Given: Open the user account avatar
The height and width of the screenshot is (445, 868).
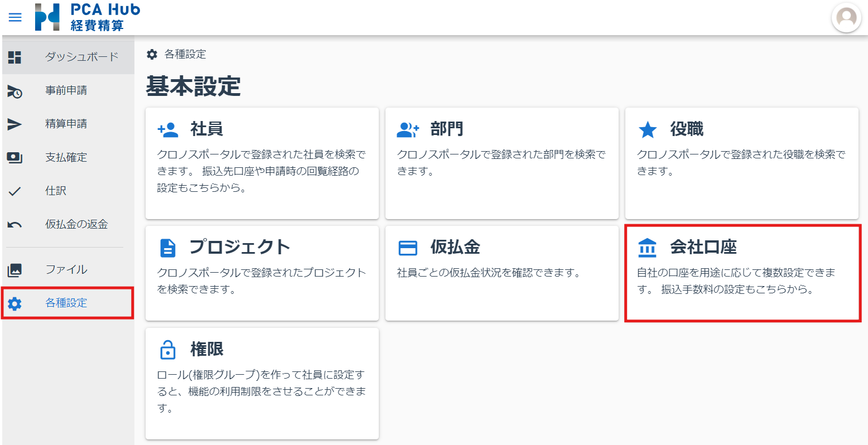Looking at the screenshot, I should pyautogui.click(x=846, y=17).
